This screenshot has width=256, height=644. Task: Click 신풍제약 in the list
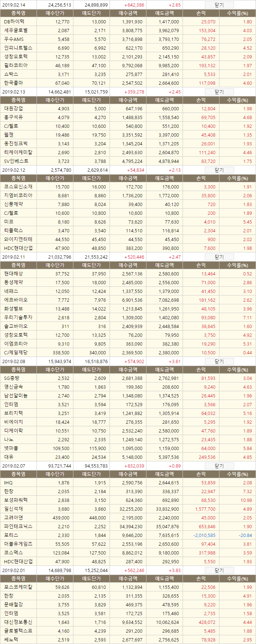pos(14,205)
